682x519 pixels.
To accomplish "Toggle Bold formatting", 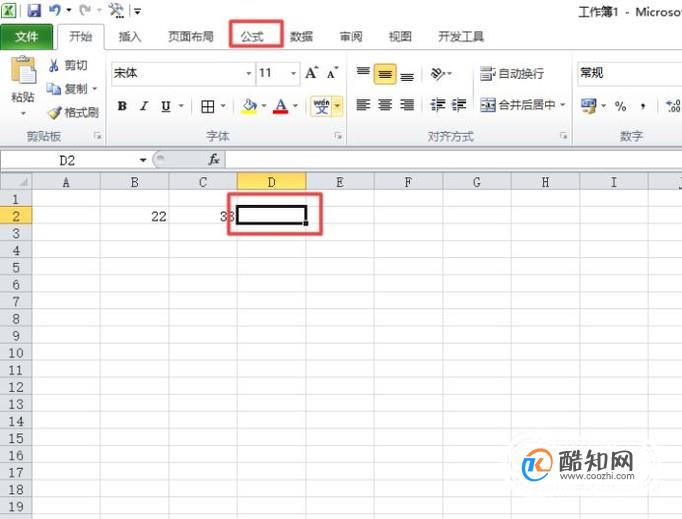I will tap(122, 106).
